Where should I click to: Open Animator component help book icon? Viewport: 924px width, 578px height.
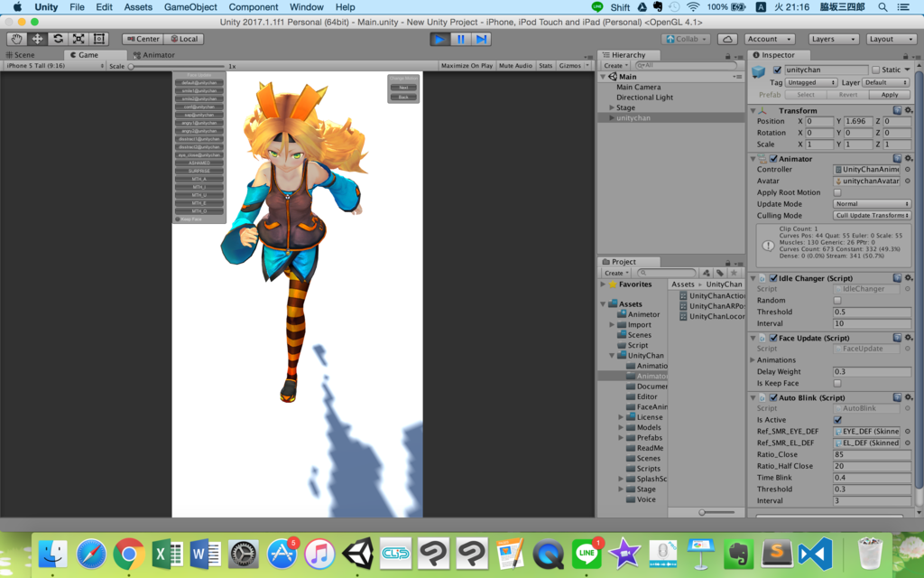(x=897, y=159)
